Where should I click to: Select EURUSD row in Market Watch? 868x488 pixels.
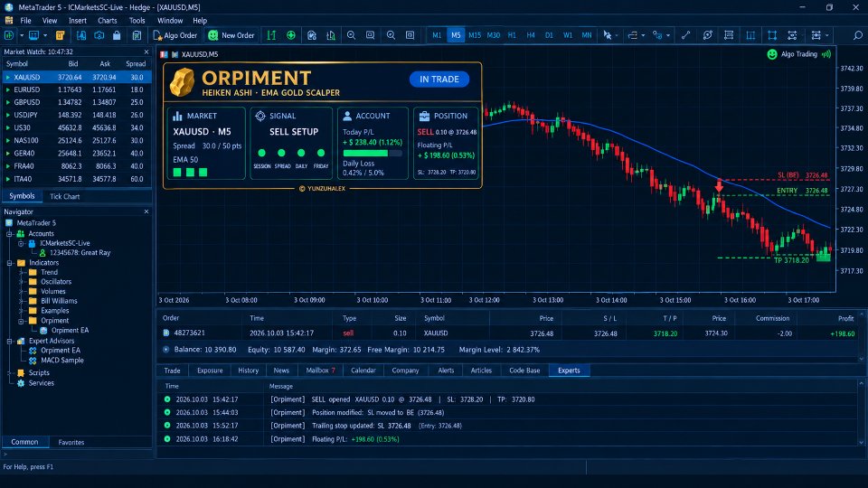coord(76,89)
